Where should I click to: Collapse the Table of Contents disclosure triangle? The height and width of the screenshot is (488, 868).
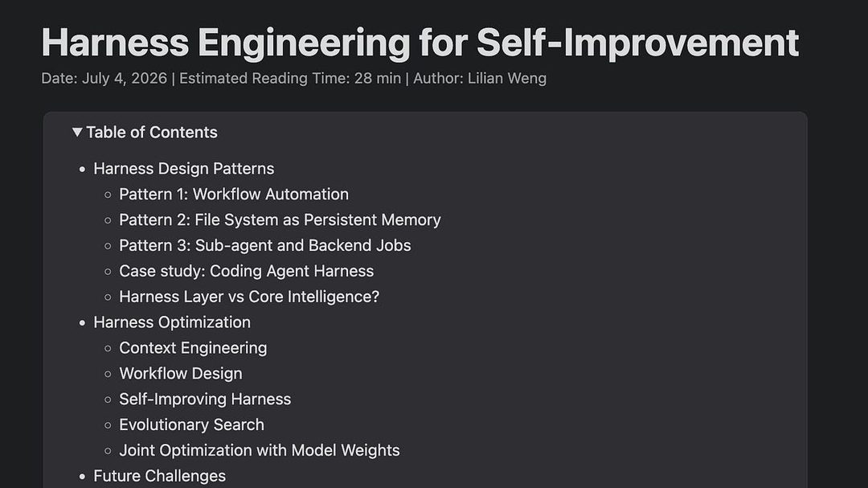[77, 133]
